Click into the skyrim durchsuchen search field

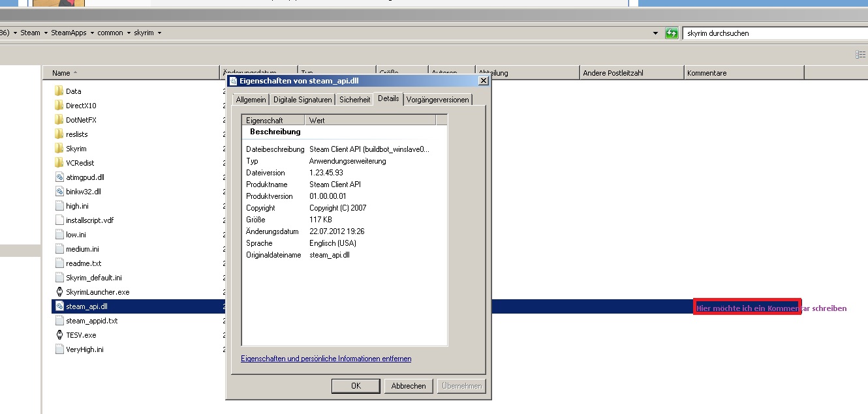coord(775,33)
